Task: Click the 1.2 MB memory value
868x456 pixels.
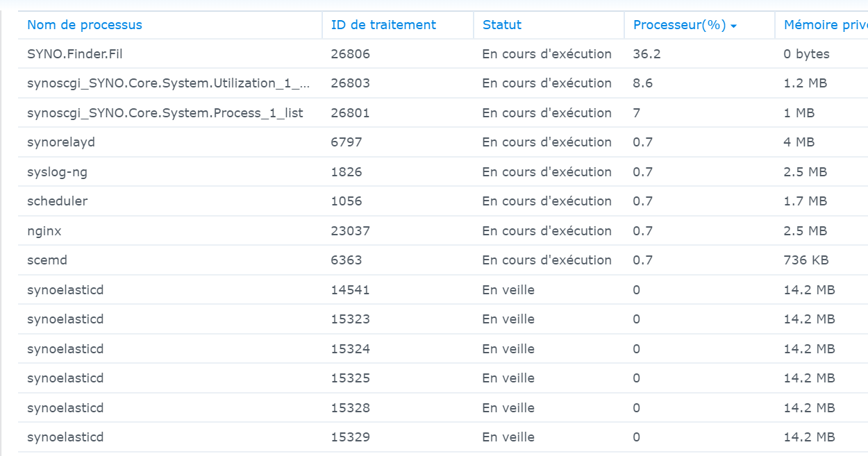Action: pos(805,83)
